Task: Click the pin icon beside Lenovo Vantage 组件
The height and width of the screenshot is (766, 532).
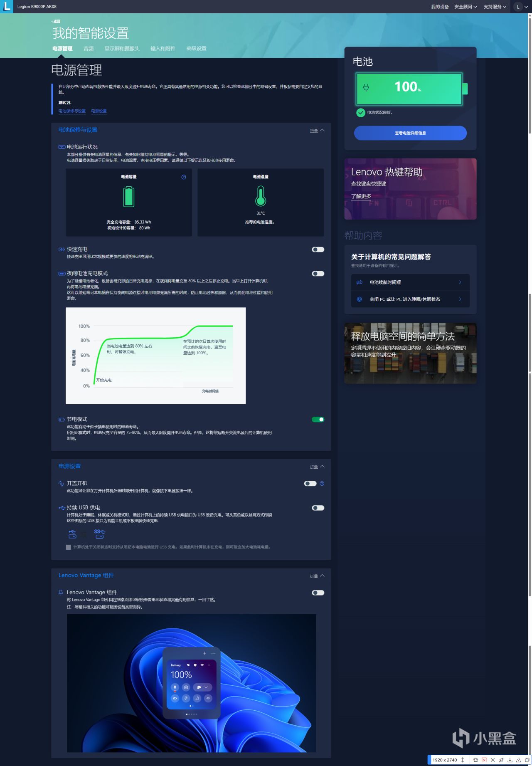Action: point(61,593)
